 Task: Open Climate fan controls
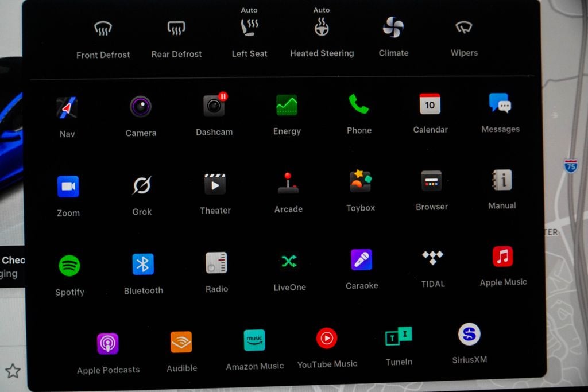393,28
